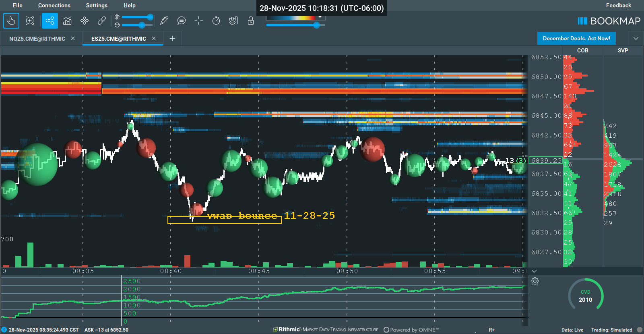Image resolution: width=644 pixels, height=334 pixels.
Task: Select the pointer hand tool
Action: pos(11,21)
